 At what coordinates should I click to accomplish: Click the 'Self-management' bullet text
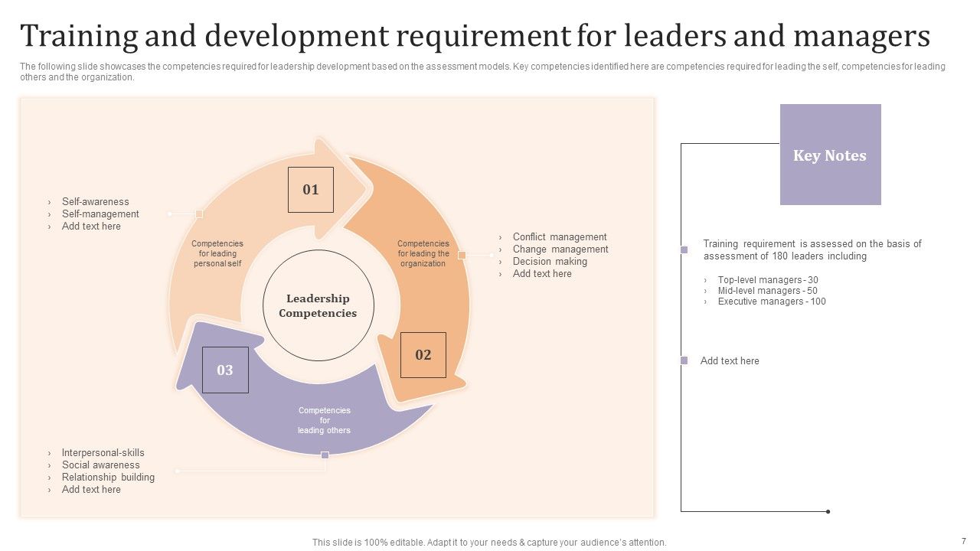pos(100,214)
